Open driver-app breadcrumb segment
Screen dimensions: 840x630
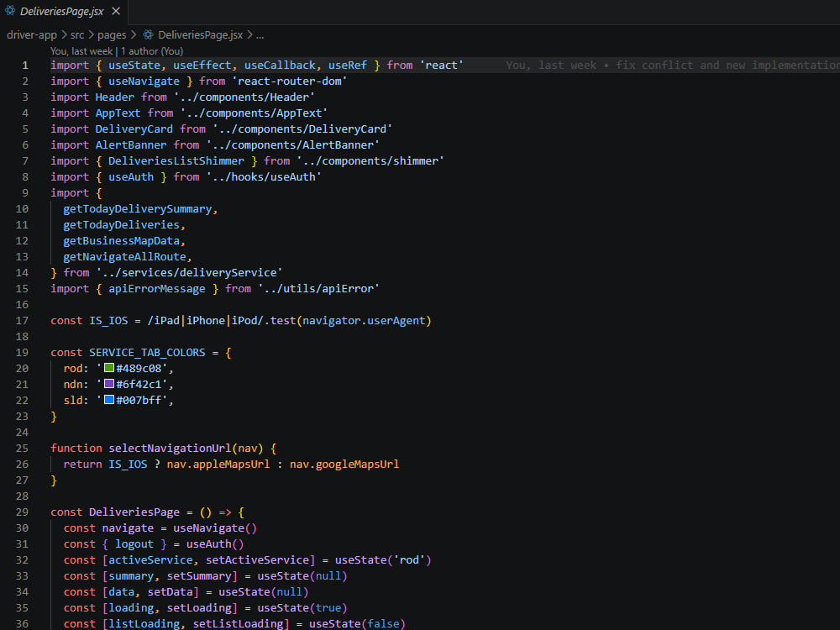pyautogui.click(x=32, y=34)
